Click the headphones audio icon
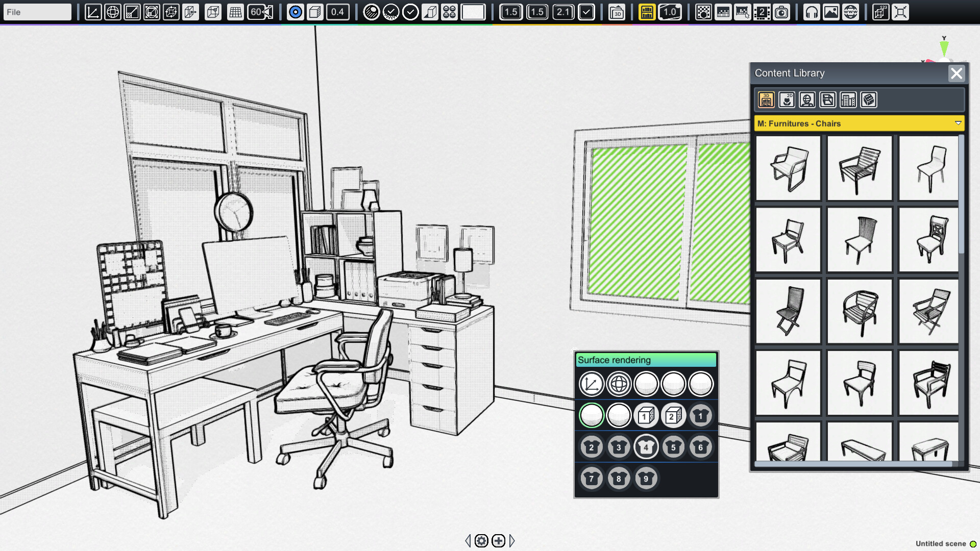Viewport: 980px width, 551px height. pos(812,11)
